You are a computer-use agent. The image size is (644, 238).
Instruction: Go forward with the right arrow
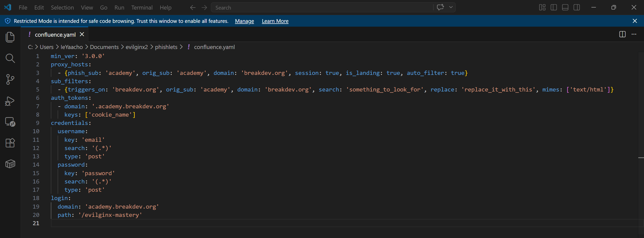click(204, 8)
